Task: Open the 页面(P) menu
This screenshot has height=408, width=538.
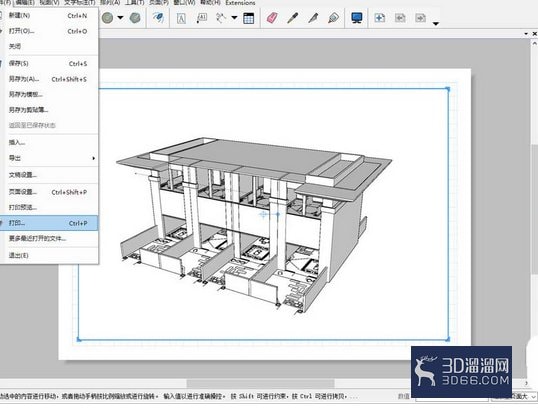Action: click(159, 2)
